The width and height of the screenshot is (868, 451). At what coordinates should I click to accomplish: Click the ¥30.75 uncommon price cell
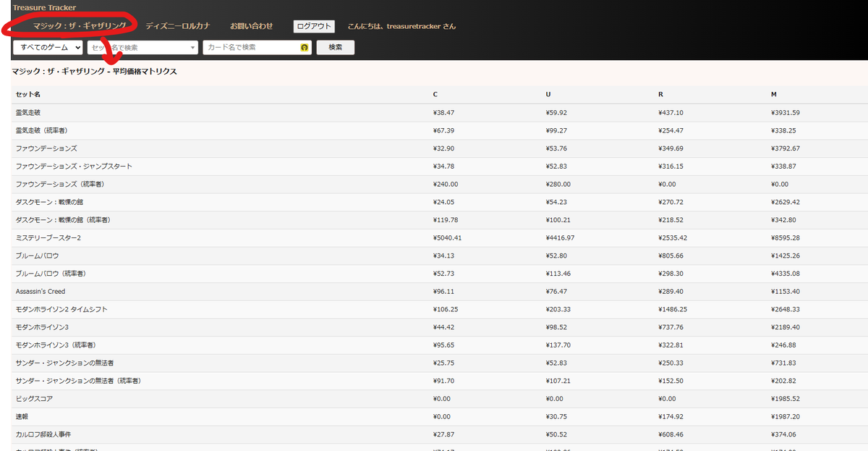[556, 417]
